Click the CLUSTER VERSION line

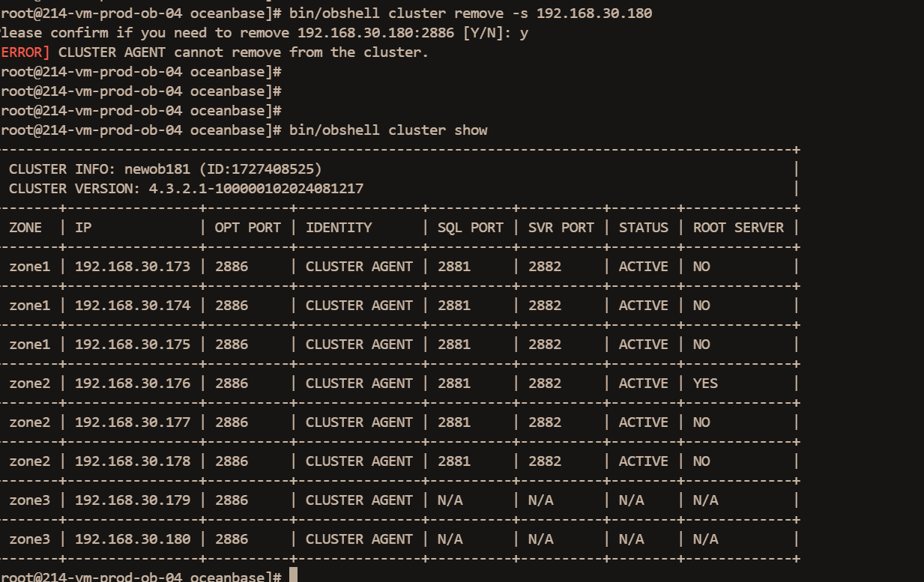(186, 188)
